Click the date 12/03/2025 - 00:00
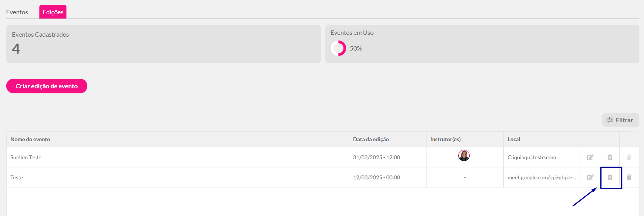Image resolution: width=644 pixels, height=216 pixels. 377,177
